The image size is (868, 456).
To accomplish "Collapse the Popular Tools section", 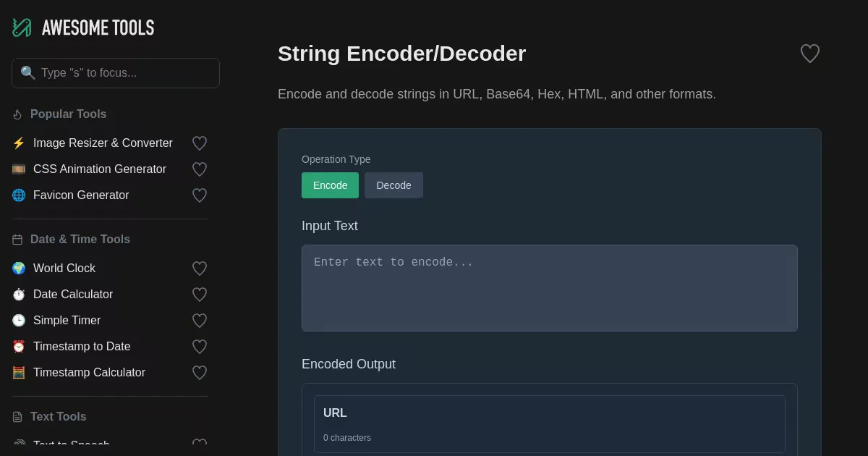I will pos(68,114).
